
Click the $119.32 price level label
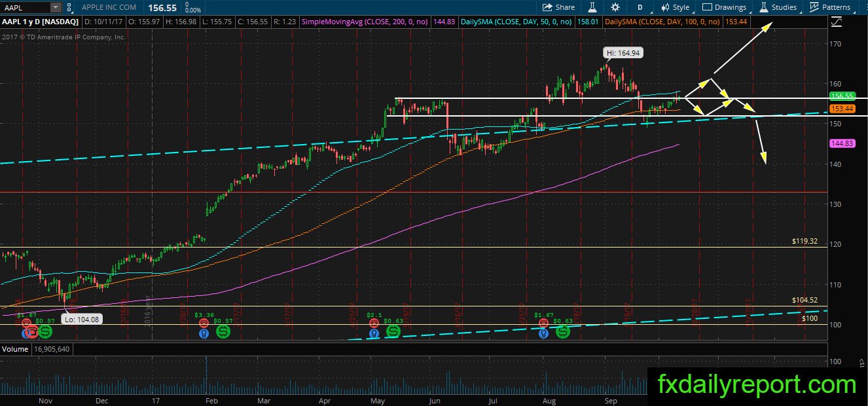805,242
